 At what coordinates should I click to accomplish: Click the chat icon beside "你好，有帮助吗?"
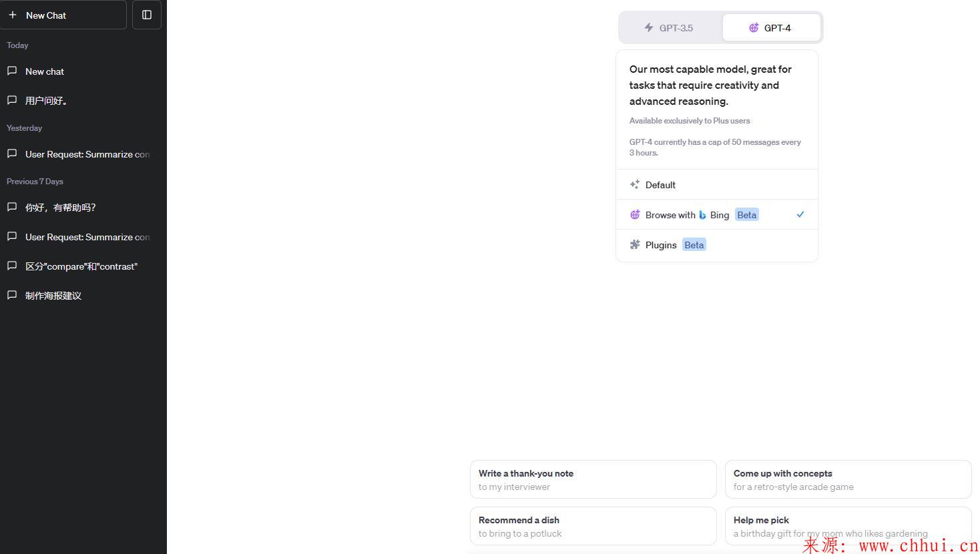click(x=12, y=207)
